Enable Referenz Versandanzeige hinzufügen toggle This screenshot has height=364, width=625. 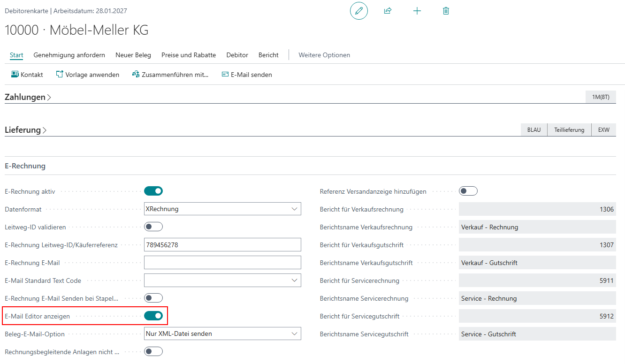(468, 191)
